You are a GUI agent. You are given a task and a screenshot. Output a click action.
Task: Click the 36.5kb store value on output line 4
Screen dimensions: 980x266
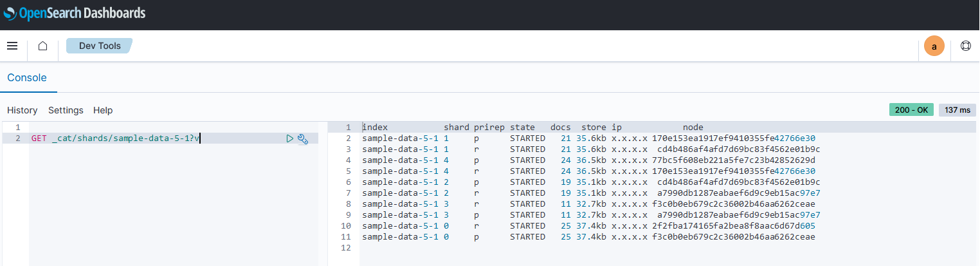592,160
